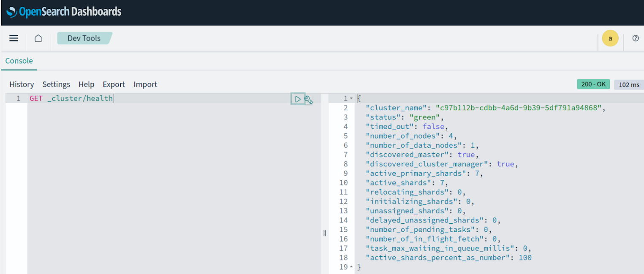644x274 pixels.
Task: Click the Import button
Action: pos(145,84)
